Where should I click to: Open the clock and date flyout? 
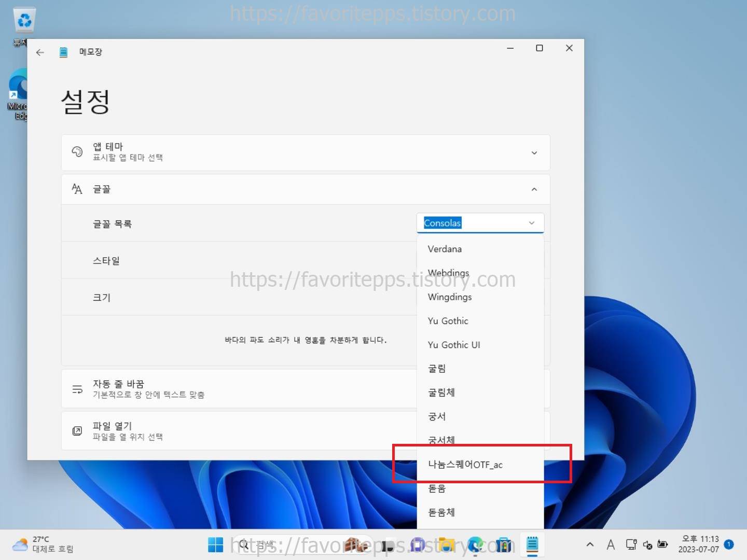pos(698,544)
